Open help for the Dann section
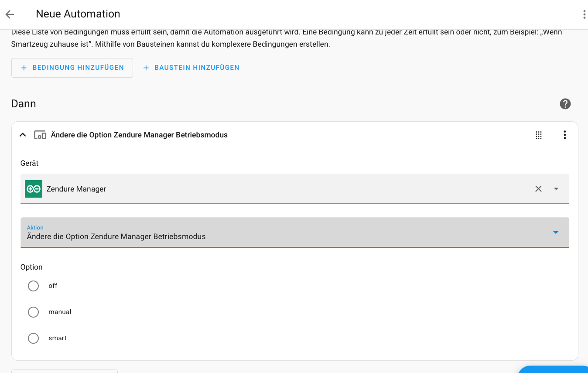The height and width of the screenshot is (373, 588). (565, 104)
